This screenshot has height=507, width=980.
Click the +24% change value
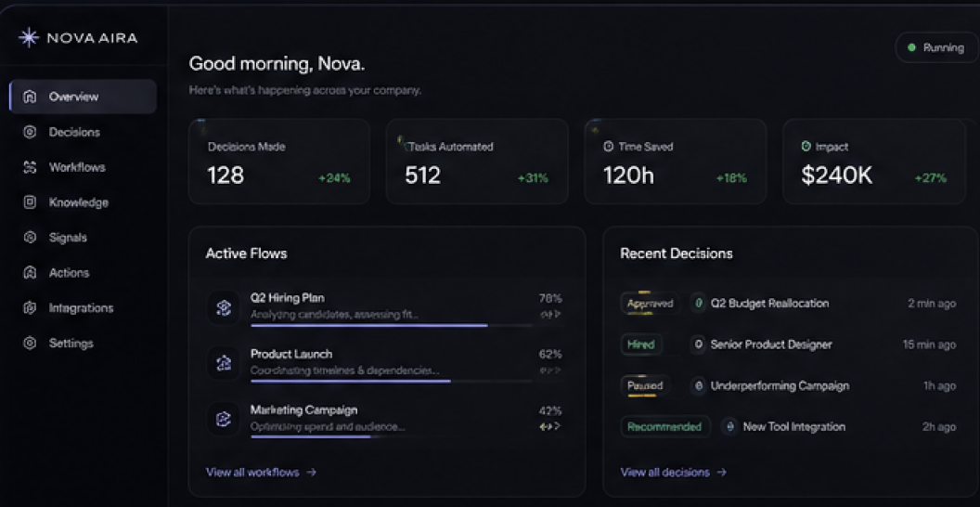pos(334,178)
